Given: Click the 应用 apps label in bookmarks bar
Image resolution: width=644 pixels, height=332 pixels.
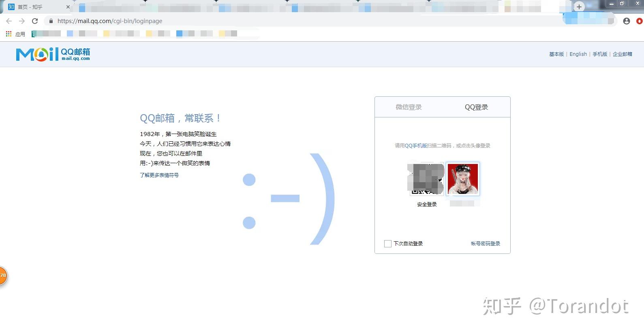Looking at the screenshot, I should click(20, 34).
